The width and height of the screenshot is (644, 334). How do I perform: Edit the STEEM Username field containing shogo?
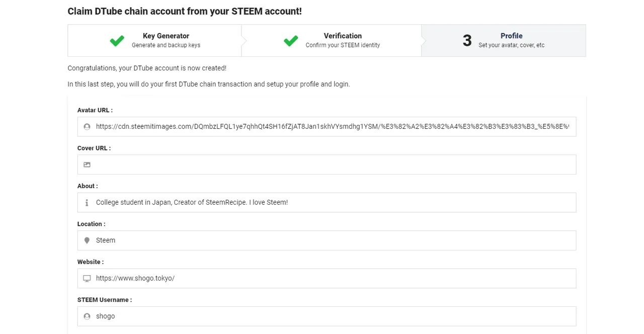click(x=327, y=316)
